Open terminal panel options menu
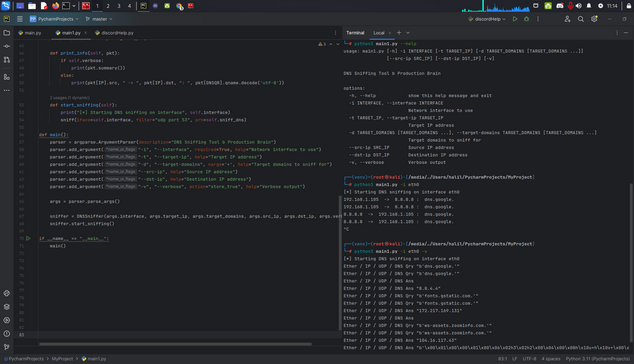 (x=617, y=33)
